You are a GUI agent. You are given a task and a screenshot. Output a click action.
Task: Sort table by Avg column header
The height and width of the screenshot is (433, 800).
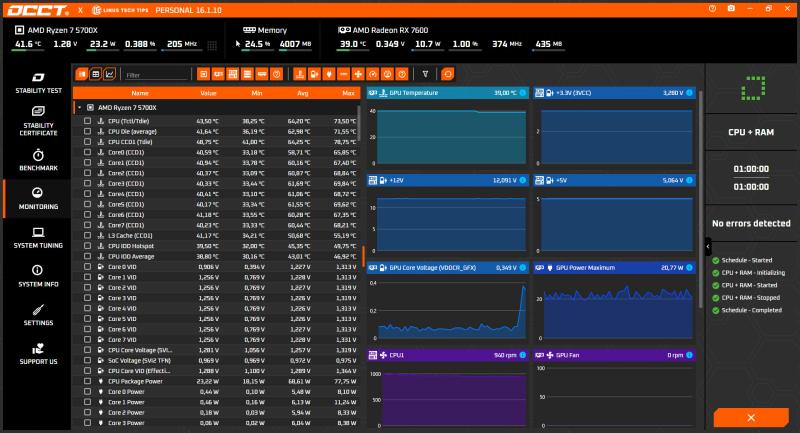[303, 93]
